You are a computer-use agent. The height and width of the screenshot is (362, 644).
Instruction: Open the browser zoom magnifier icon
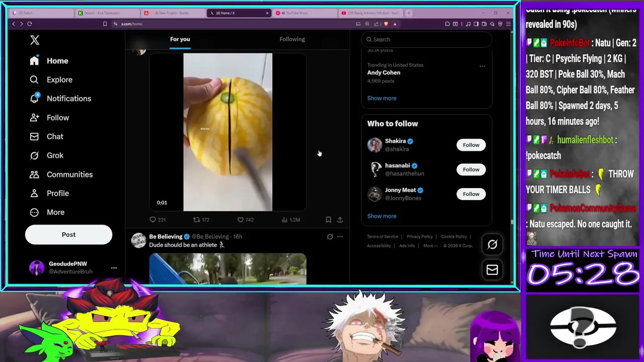click(367, 24)
